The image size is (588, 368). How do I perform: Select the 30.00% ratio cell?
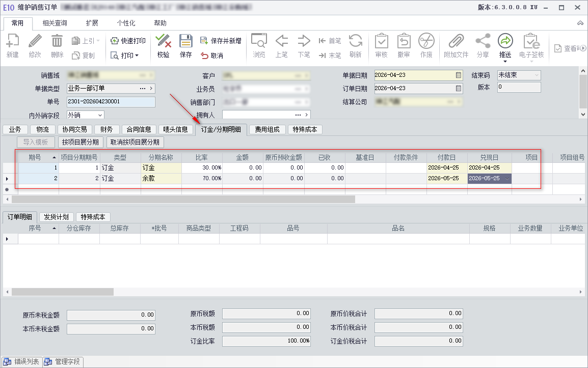click(202, 168)
